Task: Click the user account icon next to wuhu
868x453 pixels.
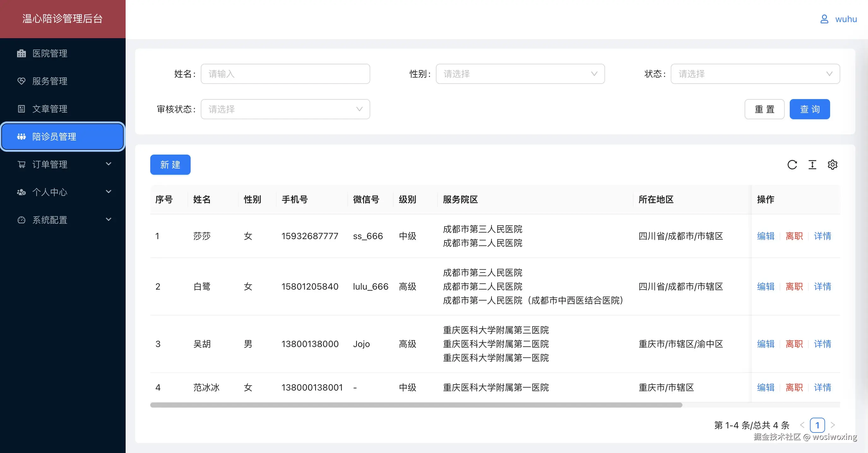Action: (x=824, y=19)
